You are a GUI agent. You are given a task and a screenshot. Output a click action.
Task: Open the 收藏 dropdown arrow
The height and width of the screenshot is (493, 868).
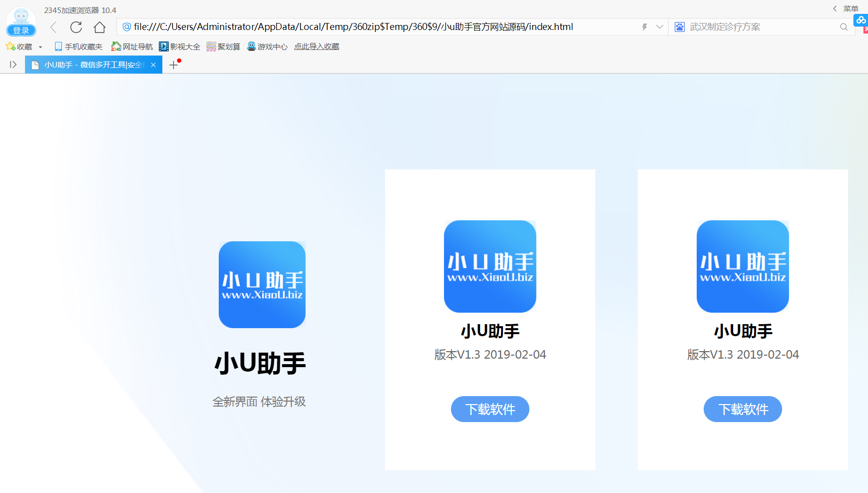coord(40,46)
